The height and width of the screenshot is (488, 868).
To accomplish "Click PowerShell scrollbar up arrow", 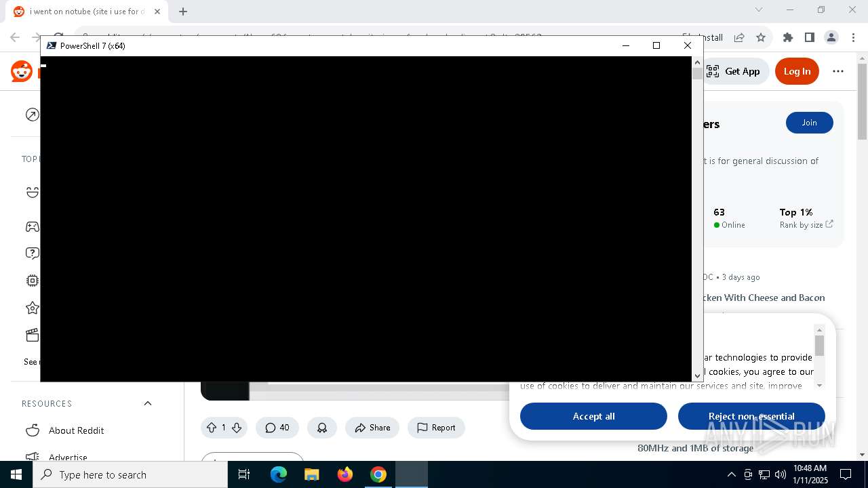I will coord(697,62).
